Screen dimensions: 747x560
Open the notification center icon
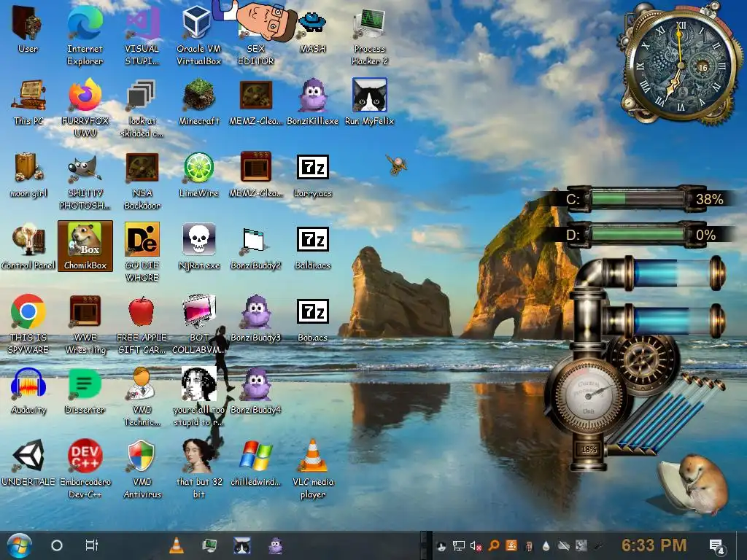click(x=717, y=547)
